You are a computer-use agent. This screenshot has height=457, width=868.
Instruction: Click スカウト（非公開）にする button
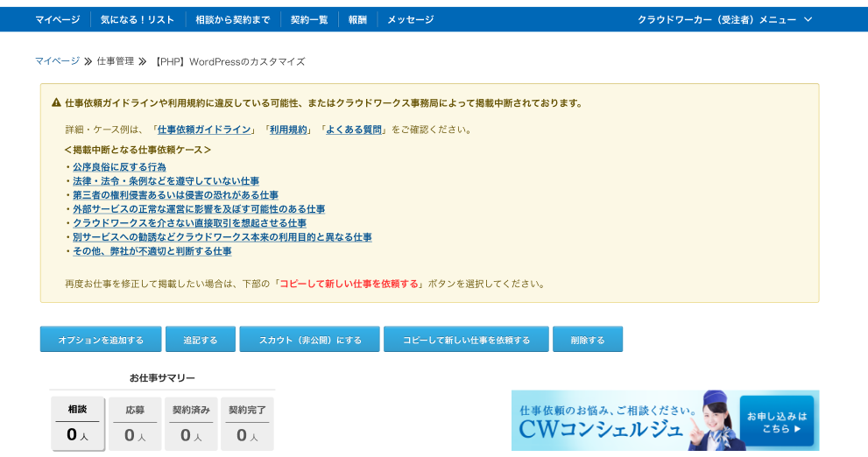[309, 340]
